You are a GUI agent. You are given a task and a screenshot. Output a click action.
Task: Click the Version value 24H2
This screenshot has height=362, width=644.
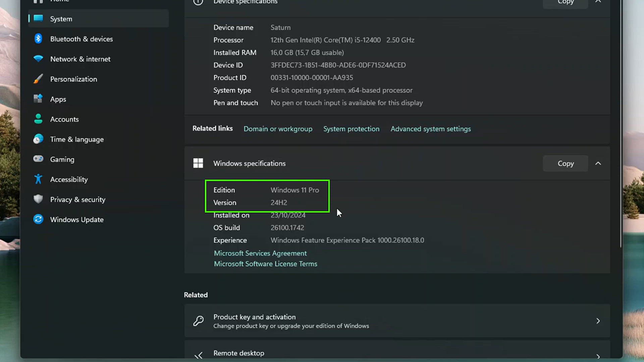279,202
